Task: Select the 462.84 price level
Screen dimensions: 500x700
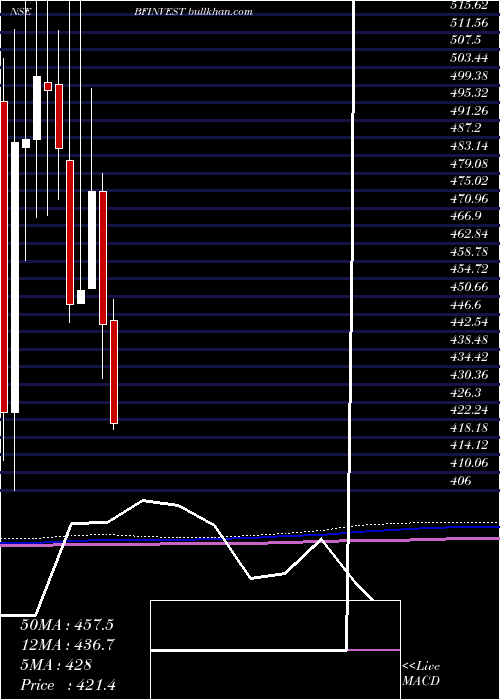Action: tap(469, 233)
